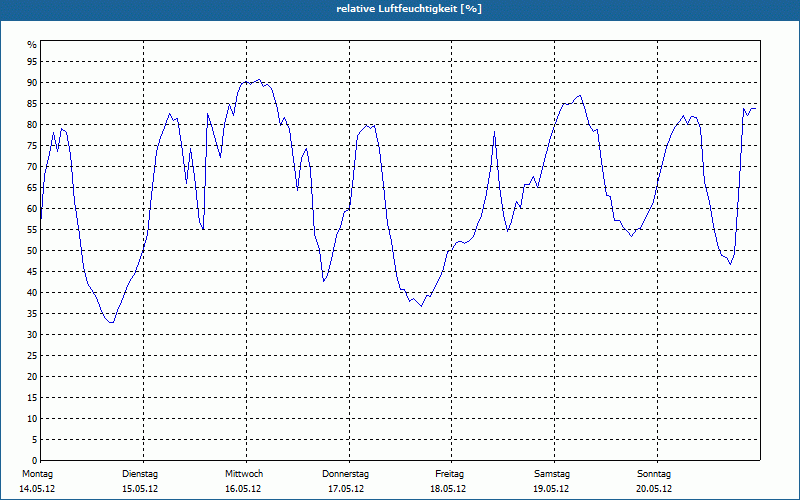Screen dimensions: 800x500
Task: Select the date '20.05.12'
Action: [x=654, y=489]
